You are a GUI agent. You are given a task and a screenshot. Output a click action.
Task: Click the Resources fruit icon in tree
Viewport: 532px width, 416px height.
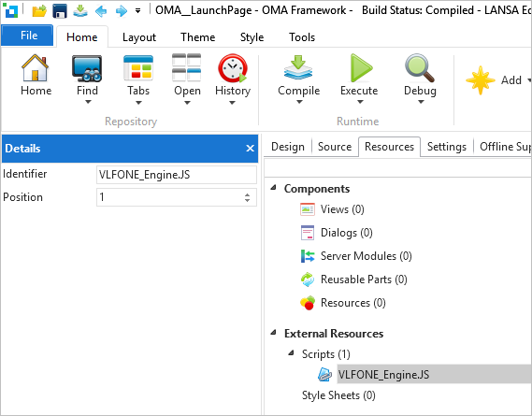pyautogui.click(x=308, y=303)
